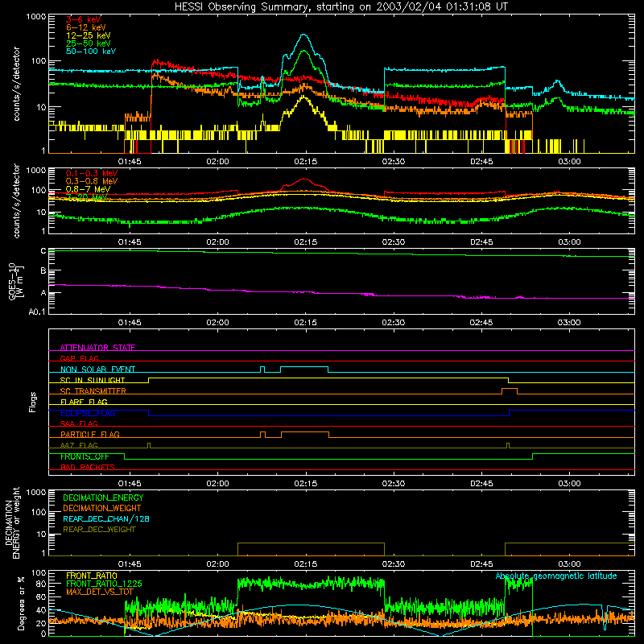Click the Degrees or % axis title

pyautogui.click(x=21, y=603)
